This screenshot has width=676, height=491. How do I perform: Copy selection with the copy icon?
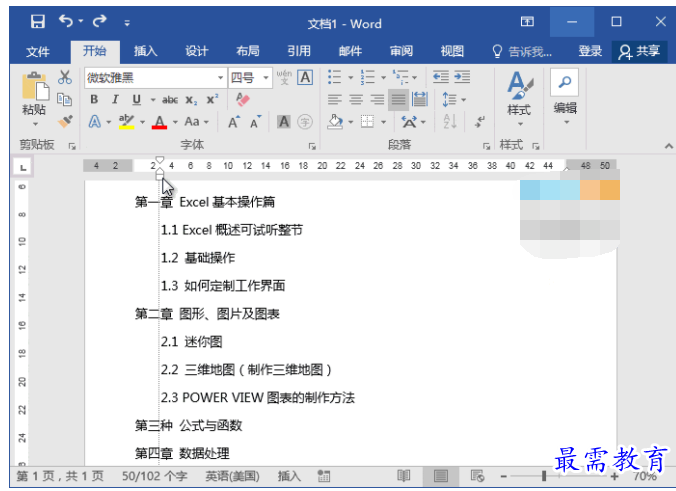(x=65, y=100)
